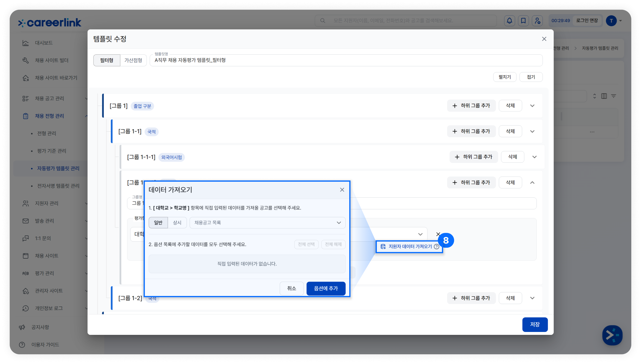Screen dimensions: 641x364
Task: Open the bookmark icon in header
Action: [x=523, y=21]
